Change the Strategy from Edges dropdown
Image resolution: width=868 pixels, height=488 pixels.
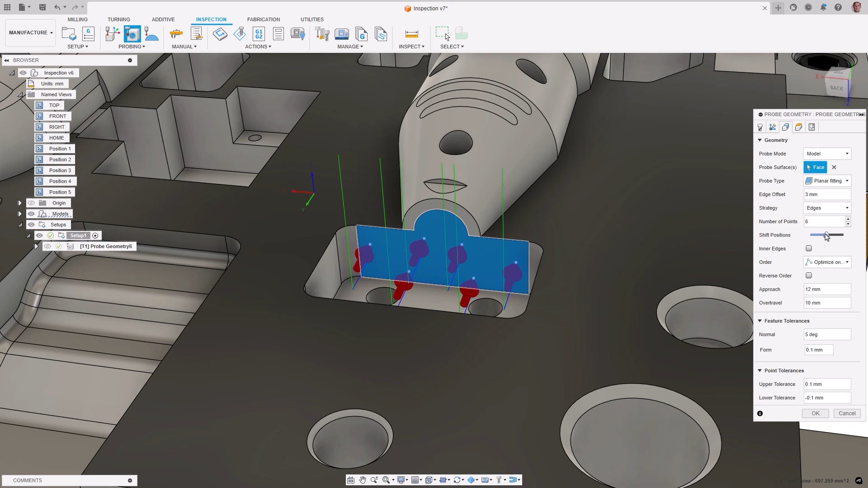point(827,208)
